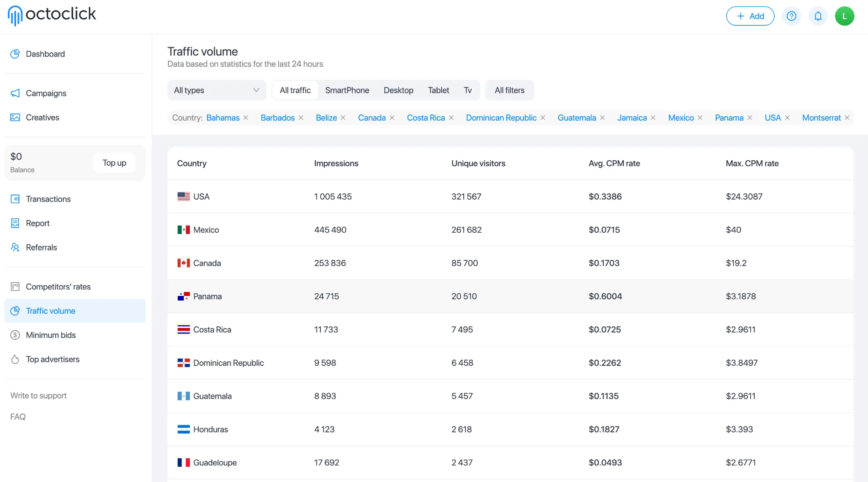
Task: Click the Dominican Republic flag icon
Action: (184, 363)
